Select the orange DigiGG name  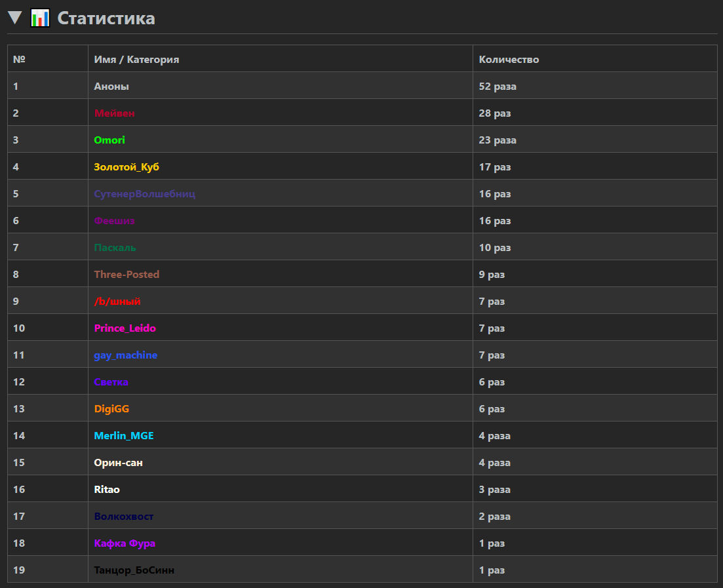click(x=111, y=408)
